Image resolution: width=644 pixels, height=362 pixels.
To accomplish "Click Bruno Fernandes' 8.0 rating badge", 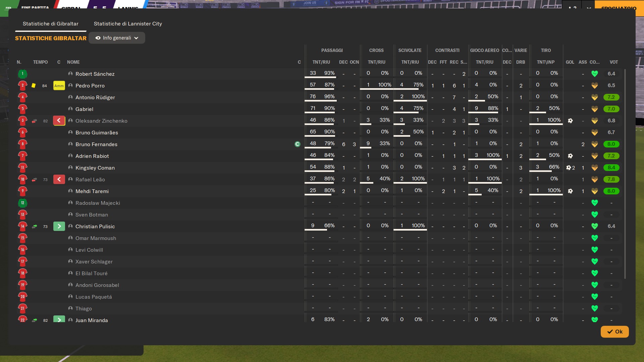I will [x=611, y=144].
